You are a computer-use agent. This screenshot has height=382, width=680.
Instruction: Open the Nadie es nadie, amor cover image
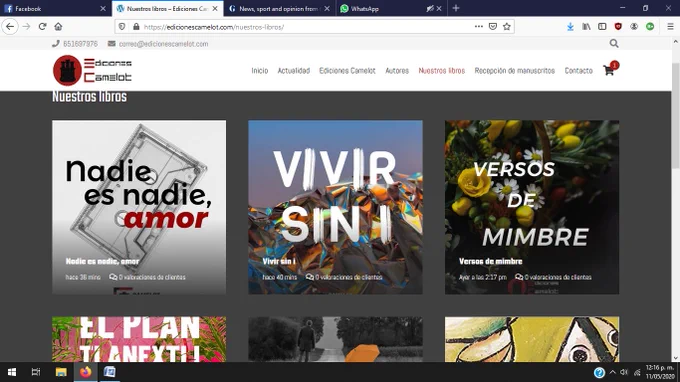tap(139, 207)
